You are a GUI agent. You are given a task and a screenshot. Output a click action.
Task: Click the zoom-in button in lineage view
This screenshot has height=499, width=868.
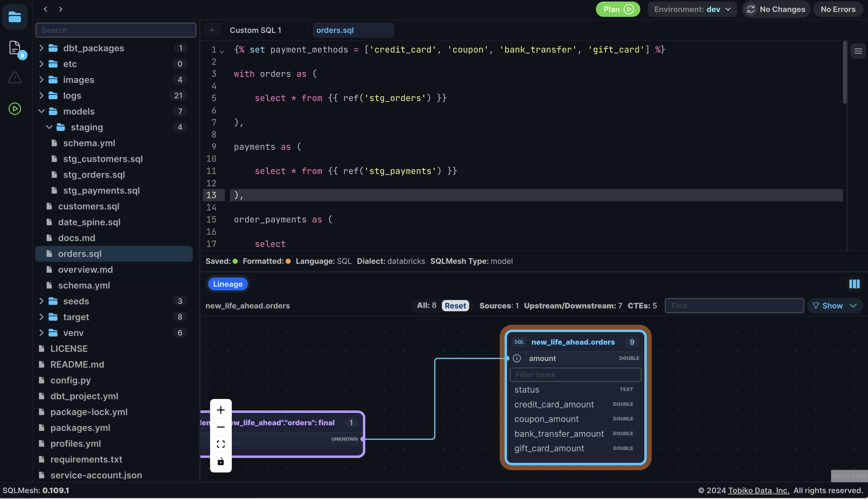tap(220, 409)
